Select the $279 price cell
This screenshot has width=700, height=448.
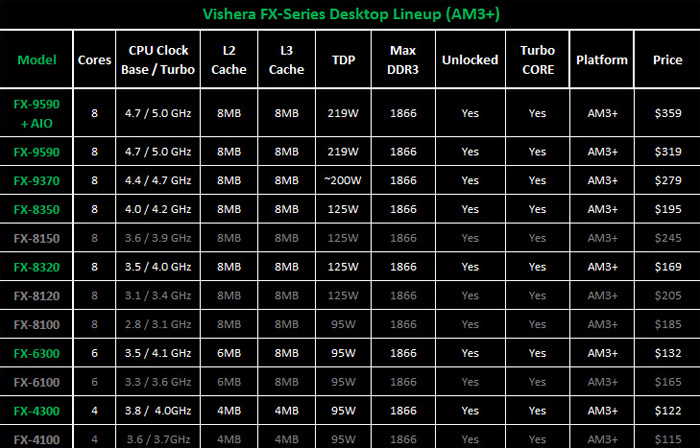point(668,180)
